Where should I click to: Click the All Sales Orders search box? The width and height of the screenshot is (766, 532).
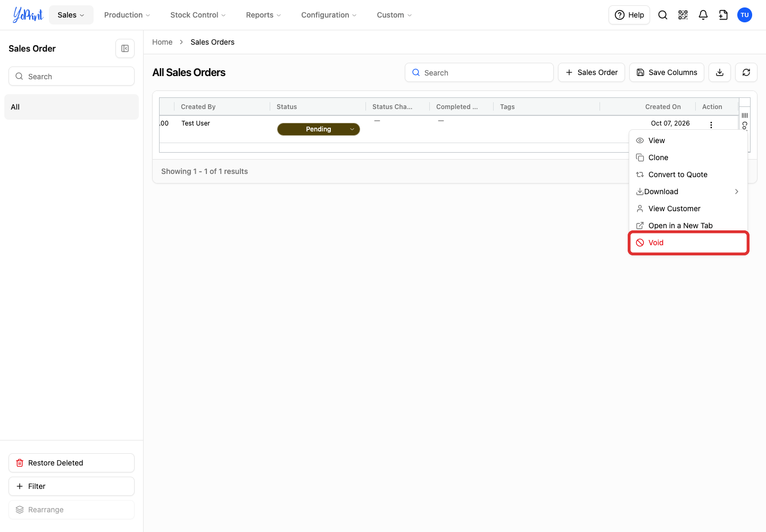click(479, 72)
